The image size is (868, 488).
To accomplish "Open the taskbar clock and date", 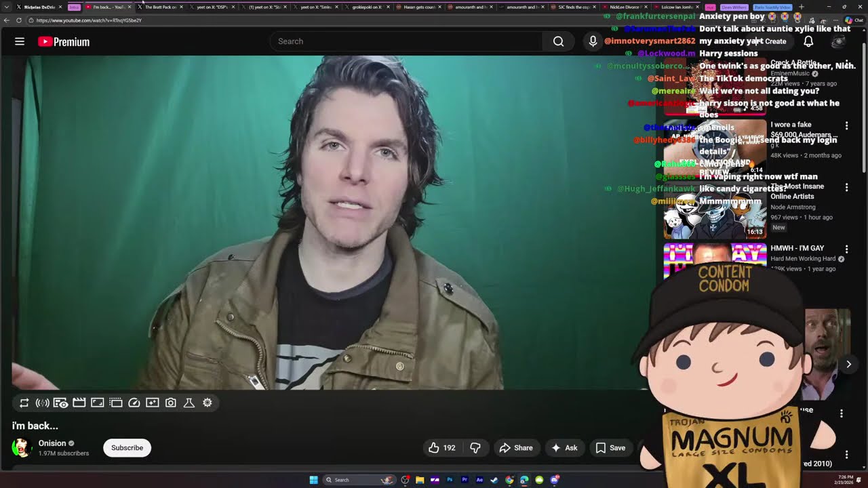I will pos(845,480).
